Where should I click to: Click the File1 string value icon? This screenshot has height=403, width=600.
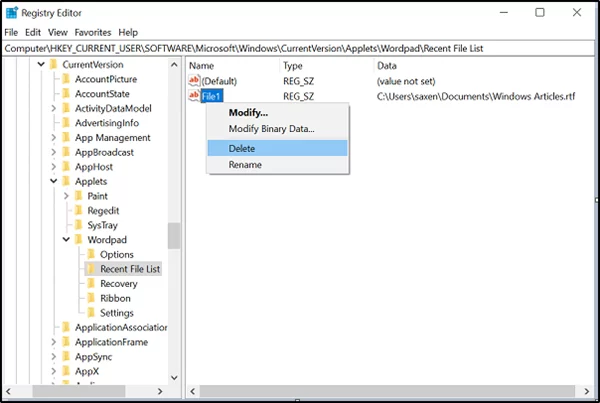click(x=194, y=96)
